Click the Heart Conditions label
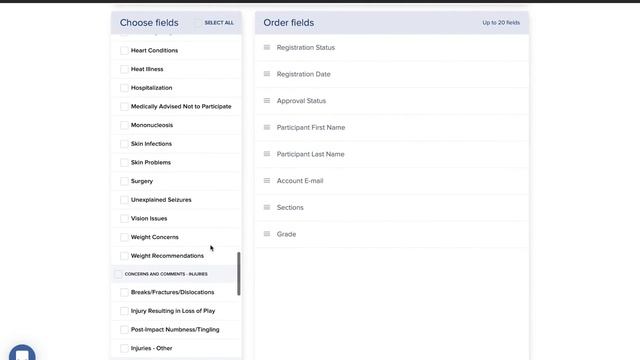640x360 pixels. tap(154, 51)
